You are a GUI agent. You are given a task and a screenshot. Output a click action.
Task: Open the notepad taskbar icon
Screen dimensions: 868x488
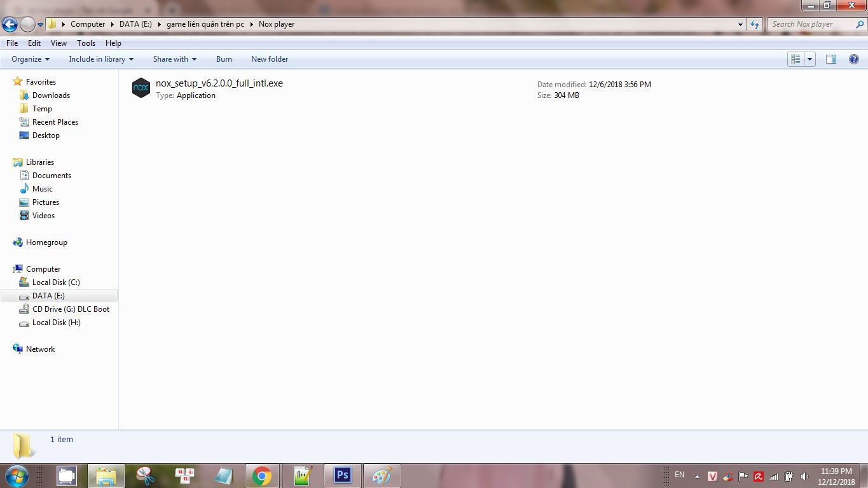pyautogui.click(x=224, y=475)
